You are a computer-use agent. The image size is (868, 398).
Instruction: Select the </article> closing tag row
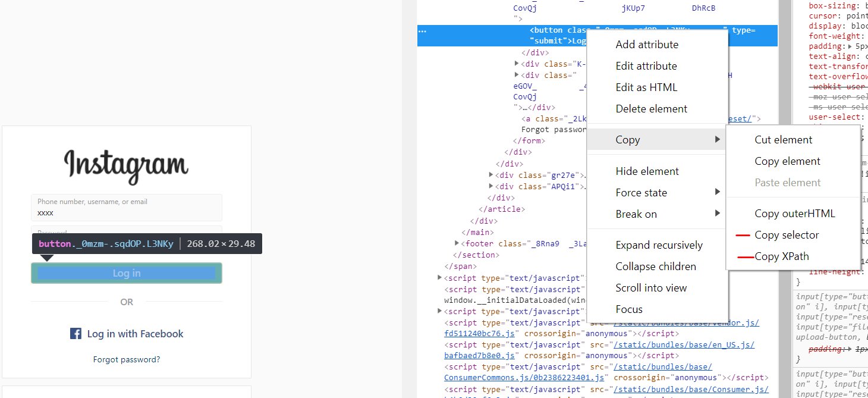[x=502, y=209]
